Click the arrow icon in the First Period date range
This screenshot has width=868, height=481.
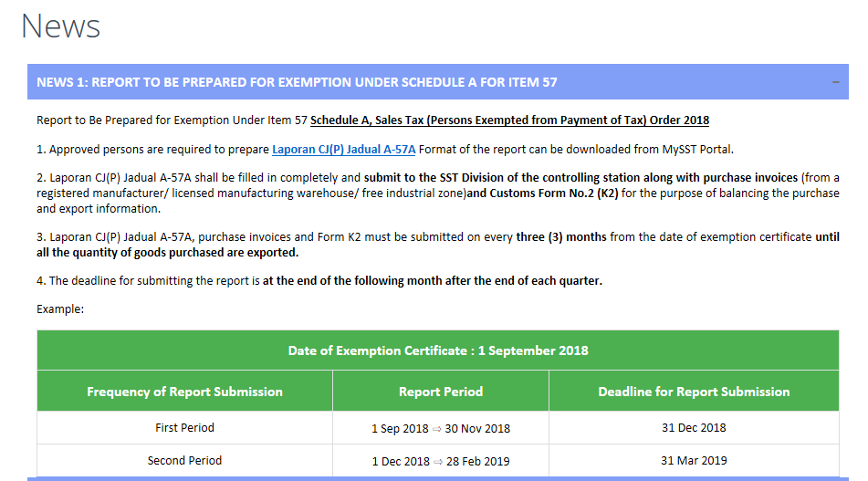[x=437, y=429]
